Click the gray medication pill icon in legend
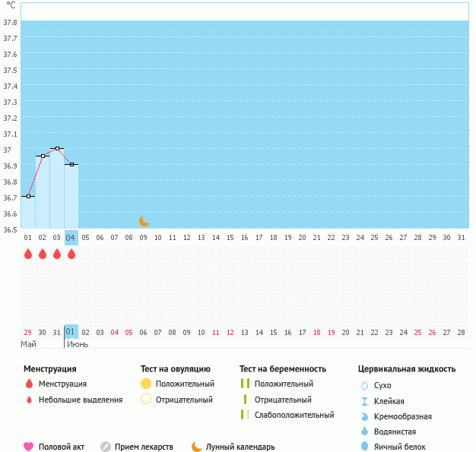The image size is (476, 452). 106,447
